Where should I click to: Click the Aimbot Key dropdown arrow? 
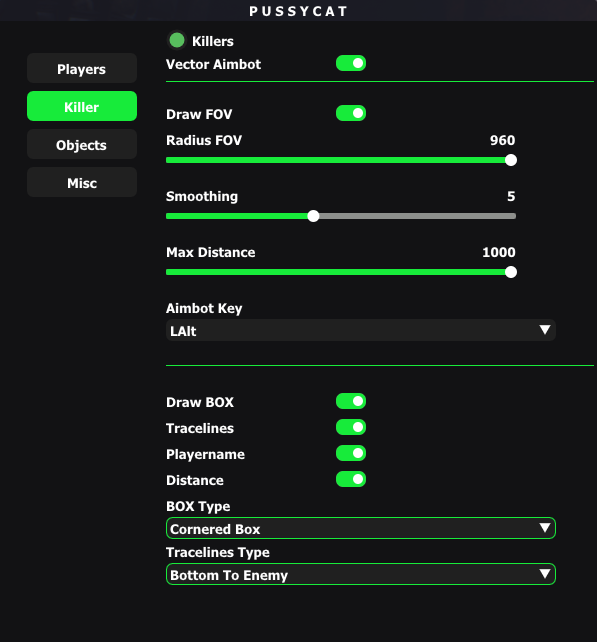pyautogui.click(x=545, y=330)
